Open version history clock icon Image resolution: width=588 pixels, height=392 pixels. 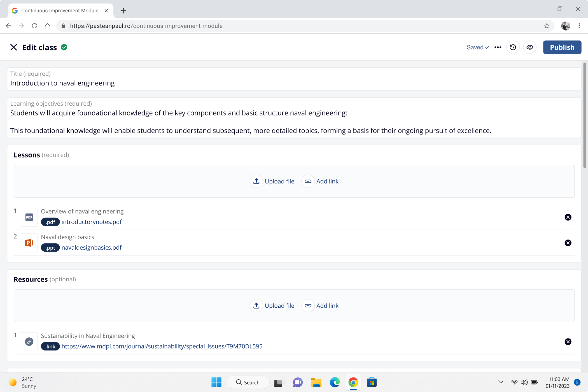[513, 47]
